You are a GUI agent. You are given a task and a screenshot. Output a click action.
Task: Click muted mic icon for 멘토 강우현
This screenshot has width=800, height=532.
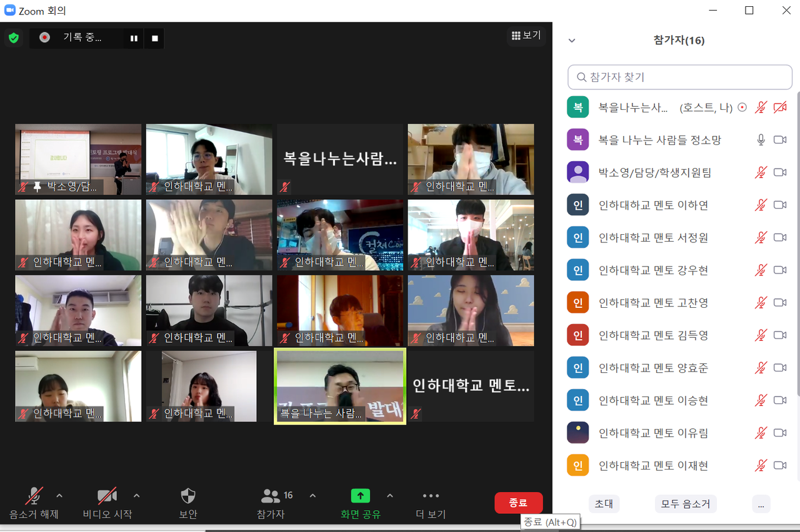click(x=761, y=270)
